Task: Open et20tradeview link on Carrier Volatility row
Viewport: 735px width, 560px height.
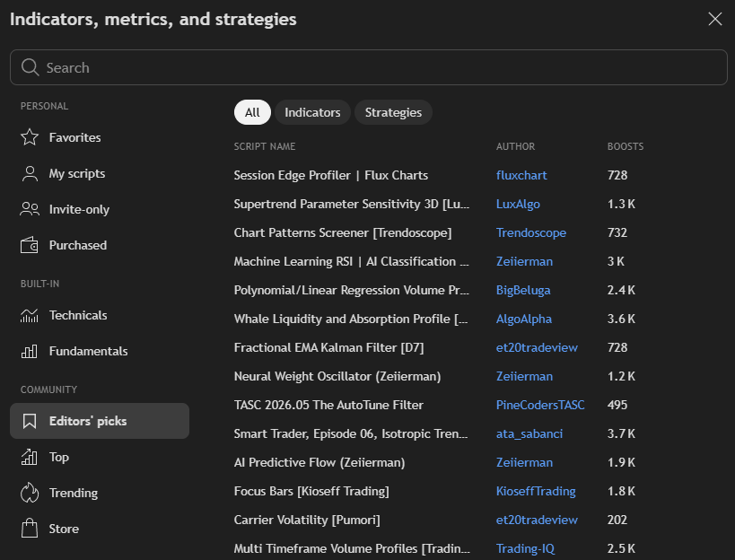Action: point(537,521)
